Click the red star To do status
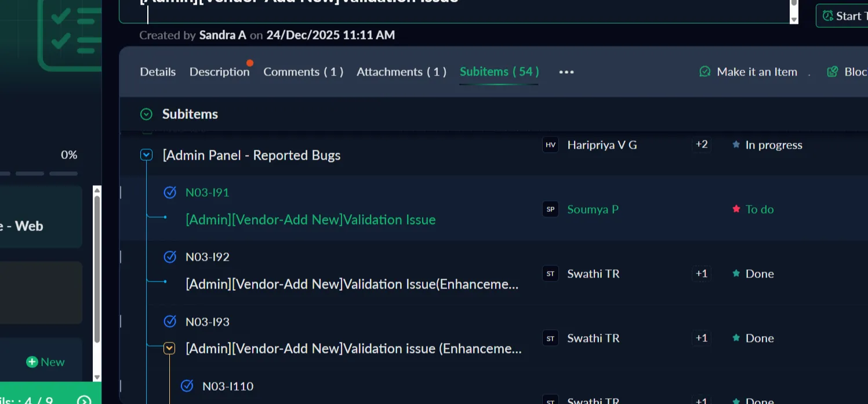Screen dimensions: 868x404 [x=736, y=210]
